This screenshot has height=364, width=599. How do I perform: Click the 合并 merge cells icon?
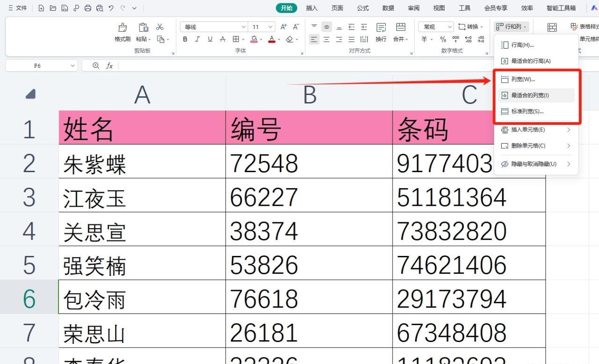click(x=401, y=27)
